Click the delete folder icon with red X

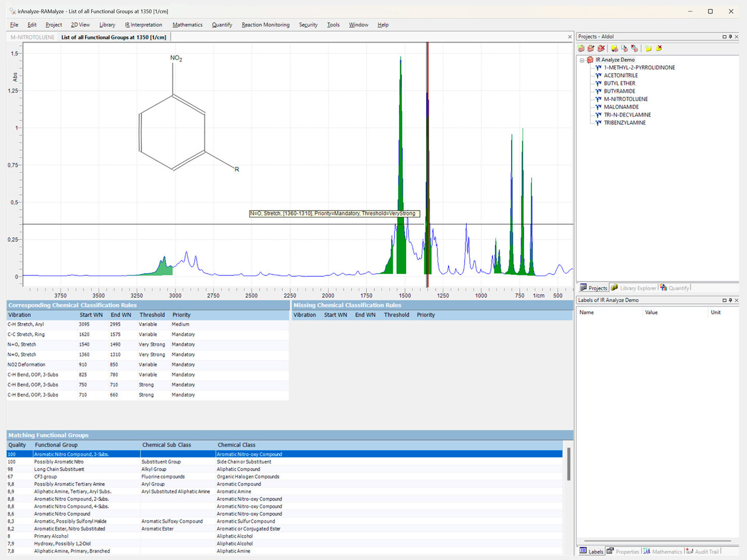coord(659,48)
